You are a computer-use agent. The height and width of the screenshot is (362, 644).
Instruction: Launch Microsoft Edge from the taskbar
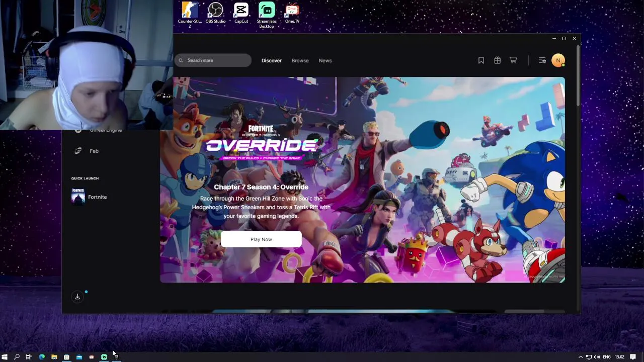(x=42, y=357)
